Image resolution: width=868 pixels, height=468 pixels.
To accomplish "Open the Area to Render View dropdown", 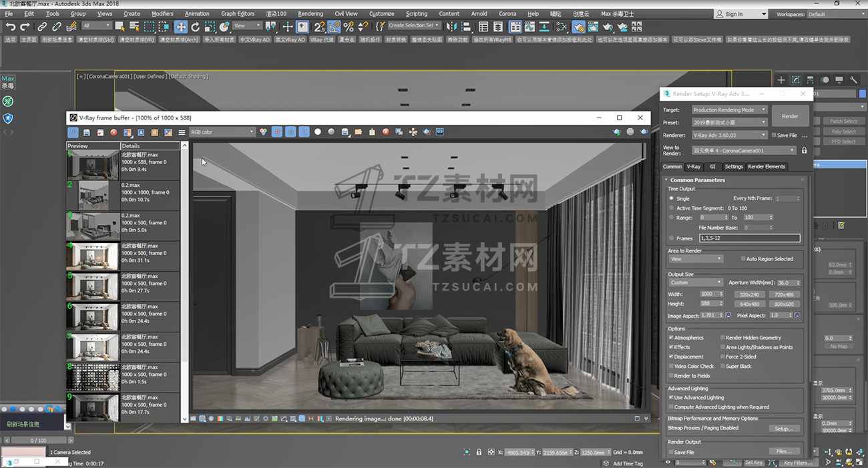I will coord(696,259).
